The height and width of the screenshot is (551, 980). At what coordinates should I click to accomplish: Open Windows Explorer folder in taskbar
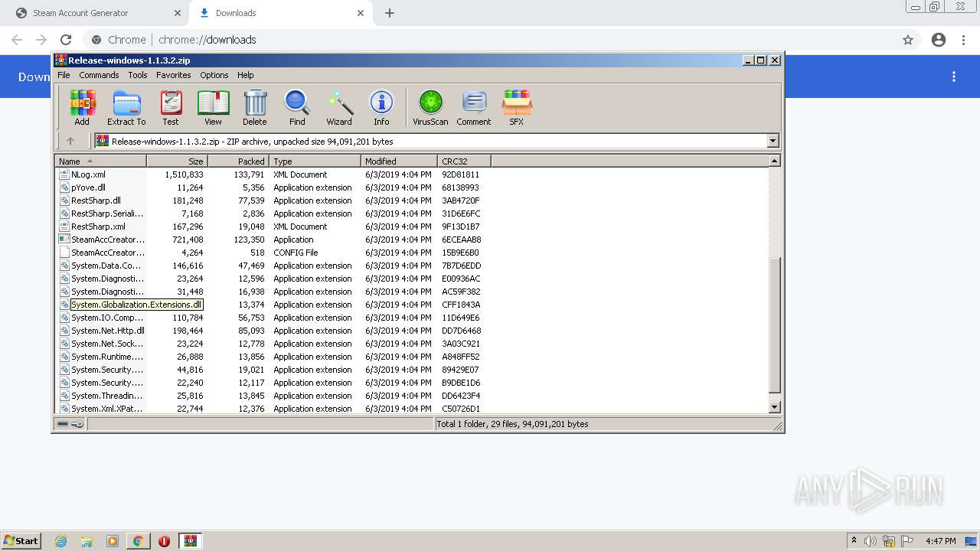tap(87, 541)
